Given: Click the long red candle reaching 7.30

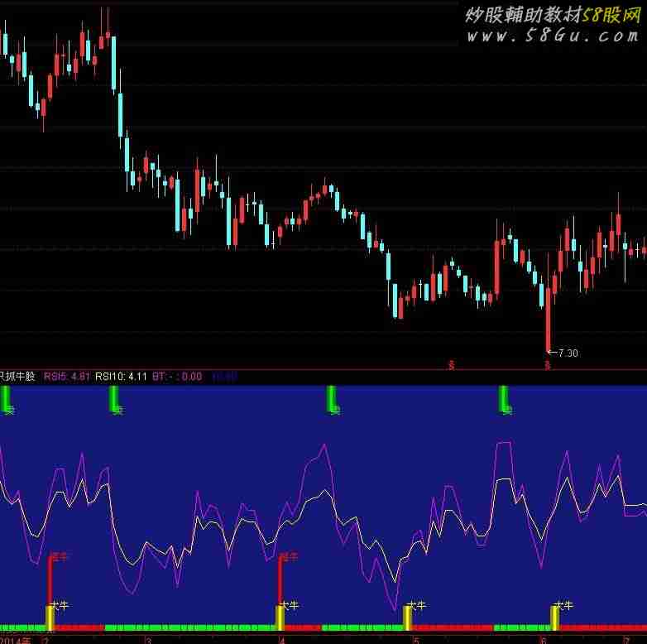Looking at the screenshot, I should click(548, 320).
